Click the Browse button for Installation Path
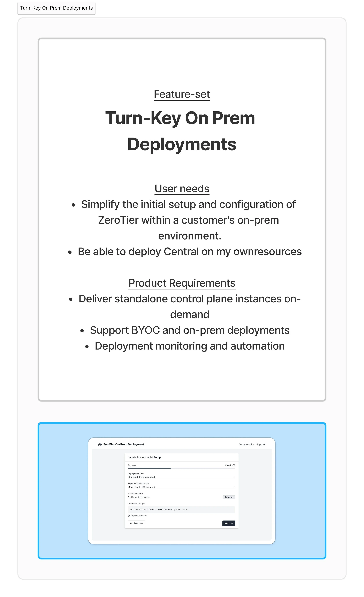Image resolution: width=364 pixels, height=597 pixels. pos(229,497)
